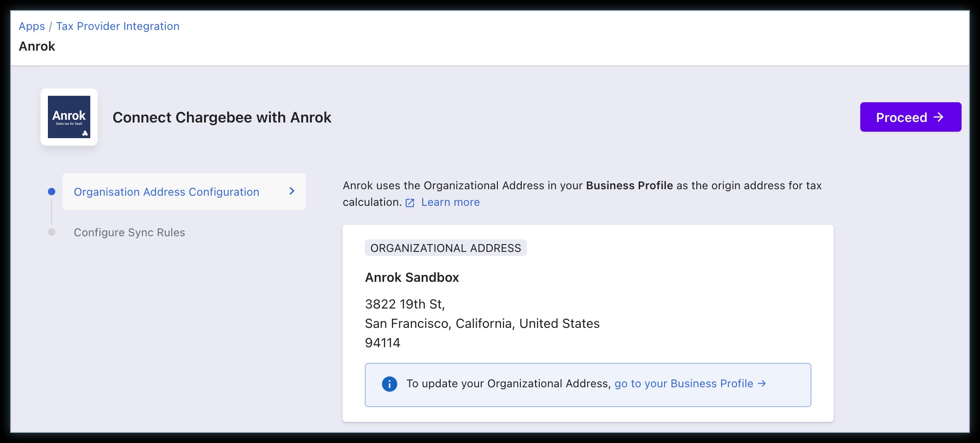
Task: Follow go to your Business Profile link
Action: pos(683,384)
